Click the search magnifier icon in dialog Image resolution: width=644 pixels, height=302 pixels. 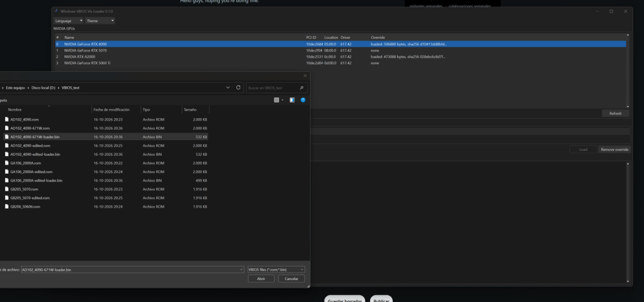tap(302, 88)
